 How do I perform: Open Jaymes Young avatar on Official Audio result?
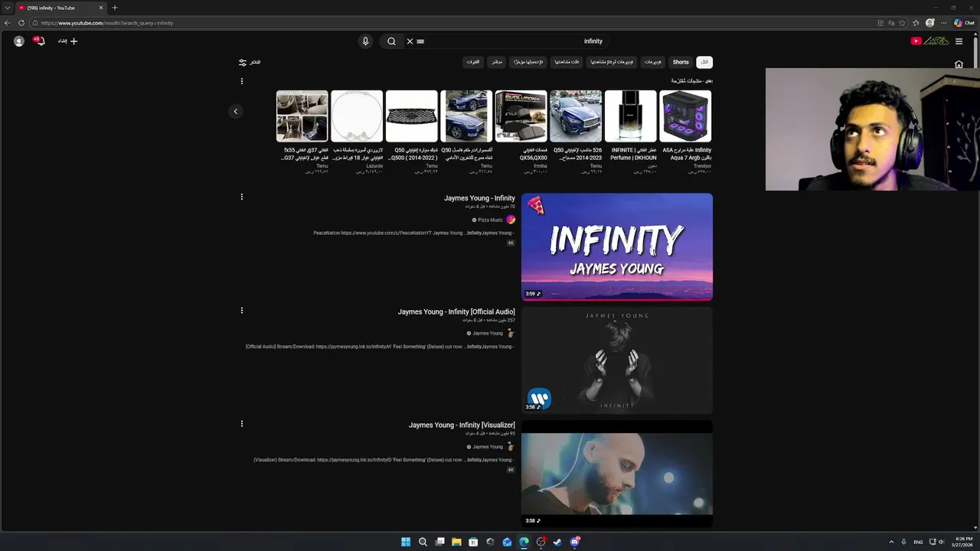click(511, 334)
